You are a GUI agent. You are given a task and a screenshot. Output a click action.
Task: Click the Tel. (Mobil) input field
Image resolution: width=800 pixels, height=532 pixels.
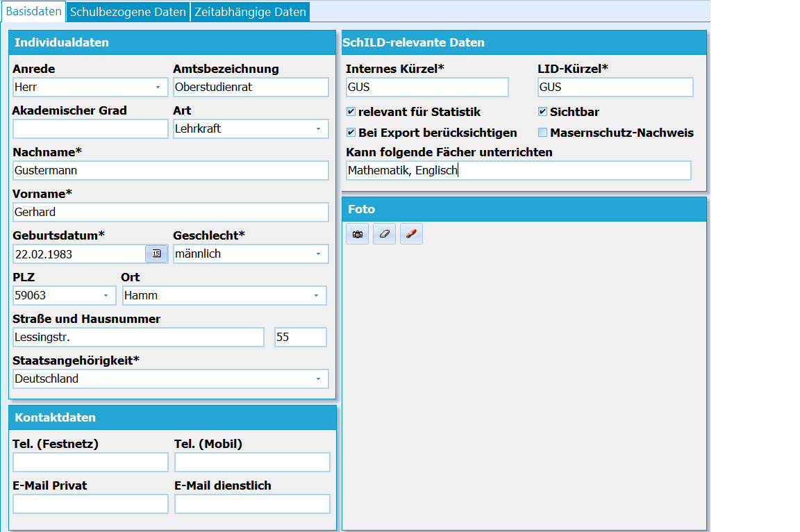(252, 462)
